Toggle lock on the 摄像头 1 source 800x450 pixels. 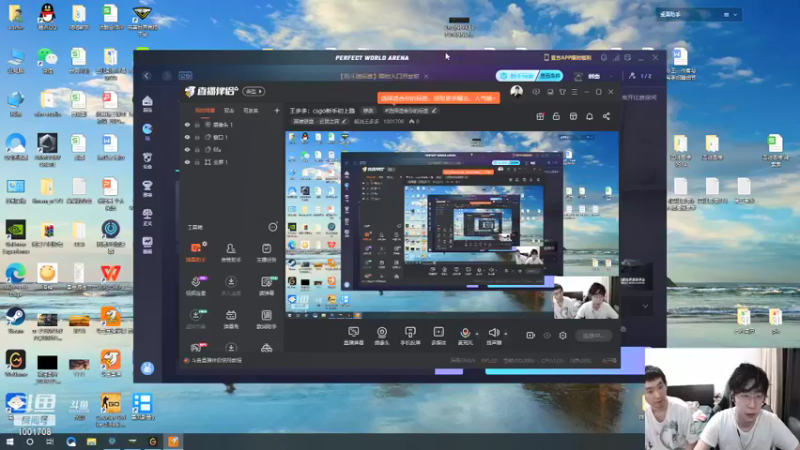pyautogui.click(x=197, y=124)
